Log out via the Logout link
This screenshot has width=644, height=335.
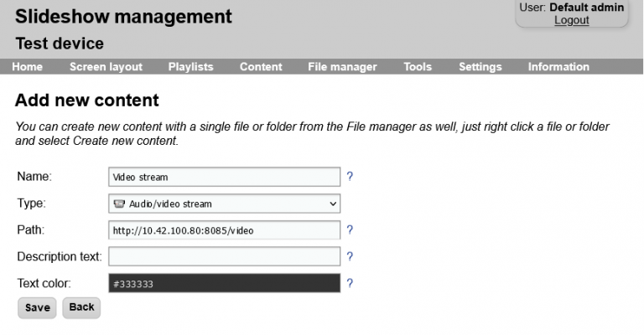point(572,20)
